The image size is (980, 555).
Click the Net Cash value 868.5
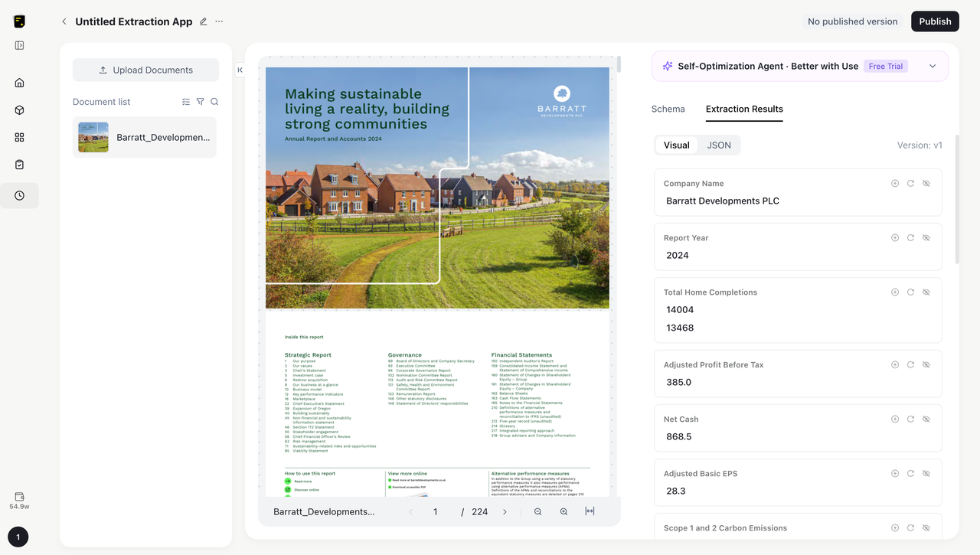tap(679, 437)
